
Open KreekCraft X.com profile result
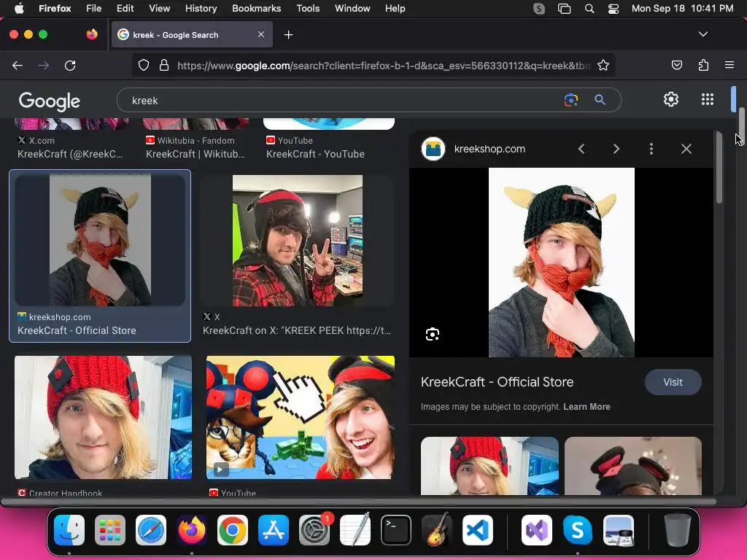tap(70, 154)
